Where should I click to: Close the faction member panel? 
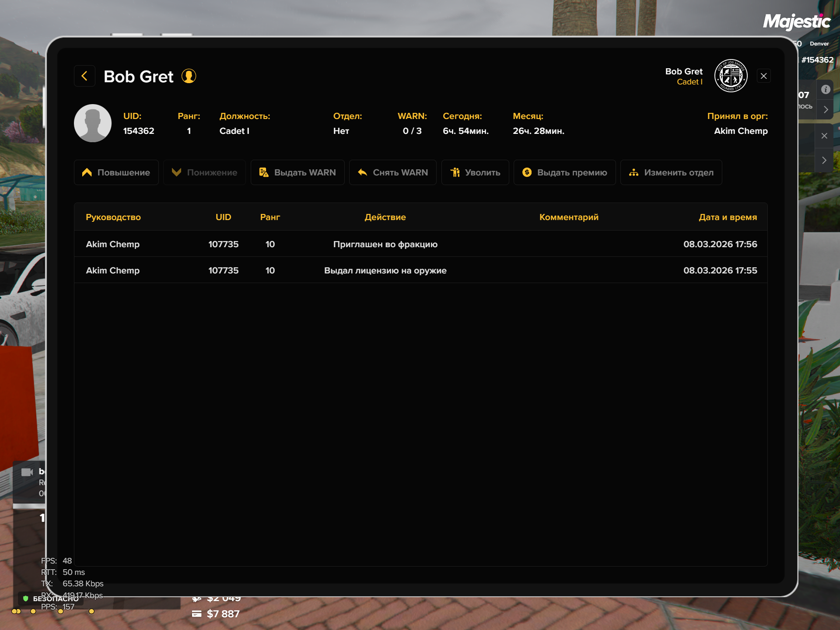tap(764, 76)
